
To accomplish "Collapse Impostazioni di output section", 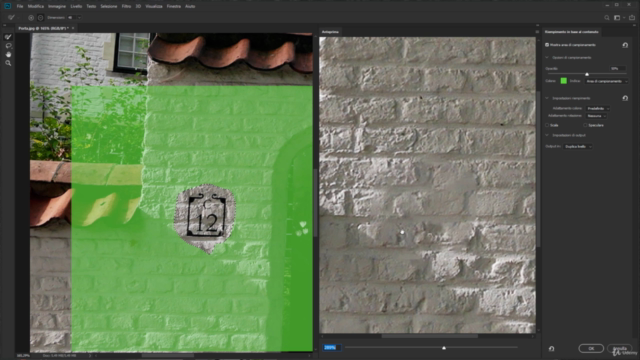I will click(547, 135).
